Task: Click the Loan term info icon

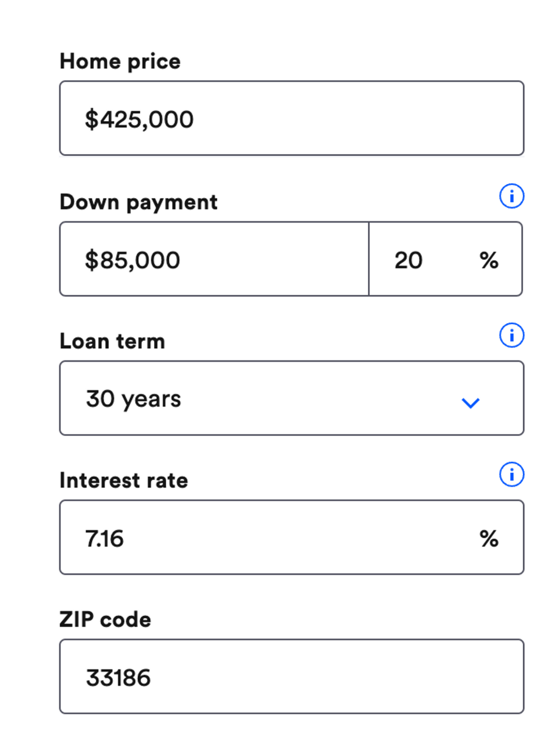Action: coord(512,335)
